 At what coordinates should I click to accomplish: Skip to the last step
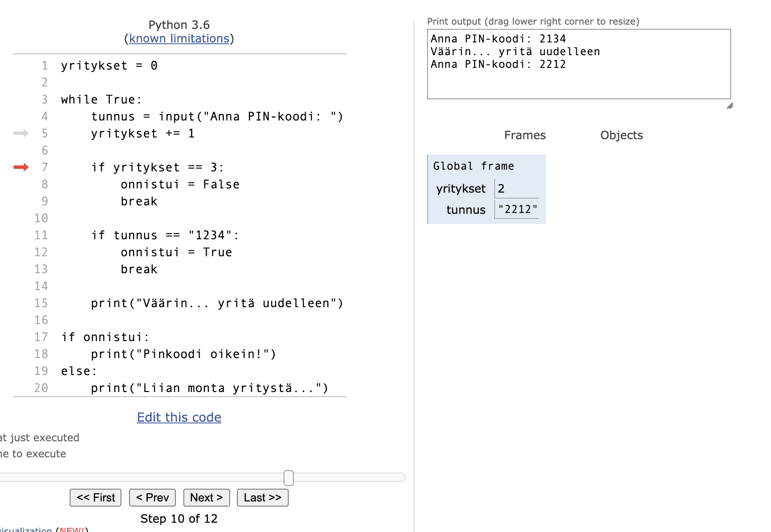tap(262, 498)
